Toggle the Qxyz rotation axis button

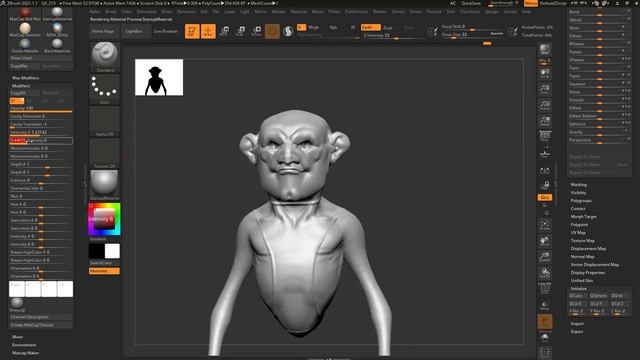click(x=544, y=197)
